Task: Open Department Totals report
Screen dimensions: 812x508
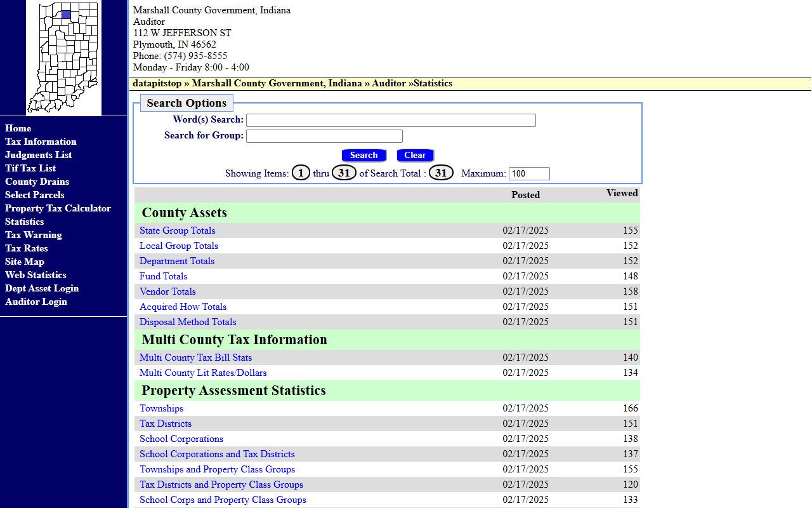Action: pyautogui.click(x=177, y=261)
